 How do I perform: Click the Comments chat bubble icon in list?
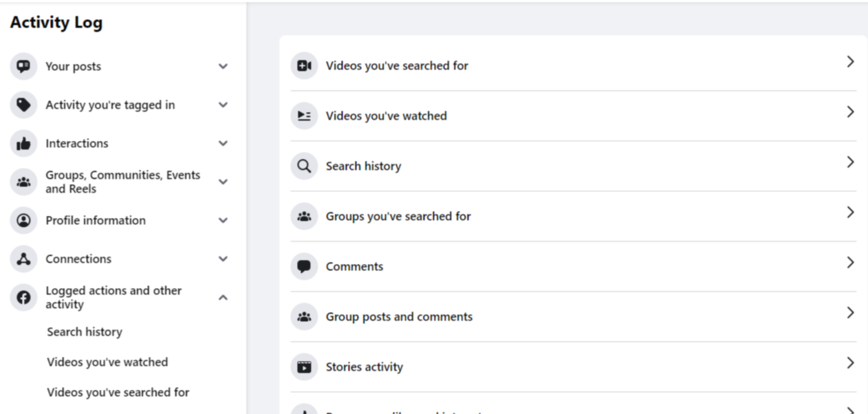click(x=304, y=266)
